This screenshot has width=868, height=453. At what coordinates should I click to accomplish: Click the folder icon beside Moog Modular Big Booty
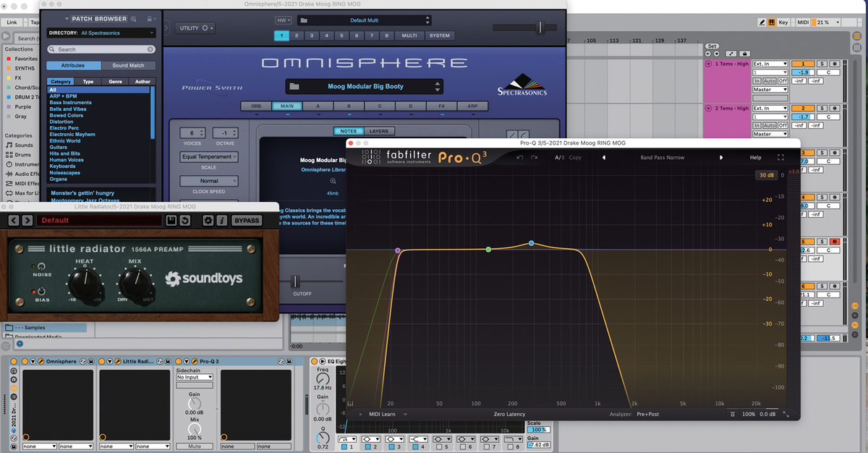pos(294,87)
